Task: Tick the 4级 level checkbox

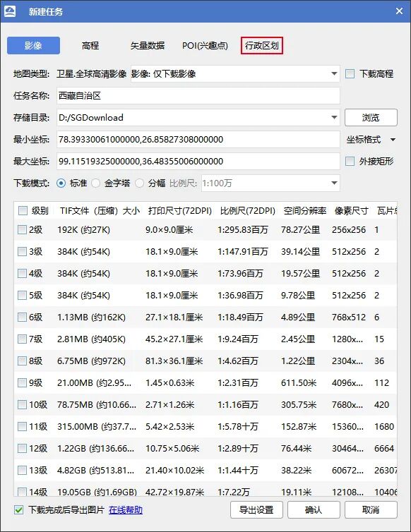Action: [x=22, y=274]
